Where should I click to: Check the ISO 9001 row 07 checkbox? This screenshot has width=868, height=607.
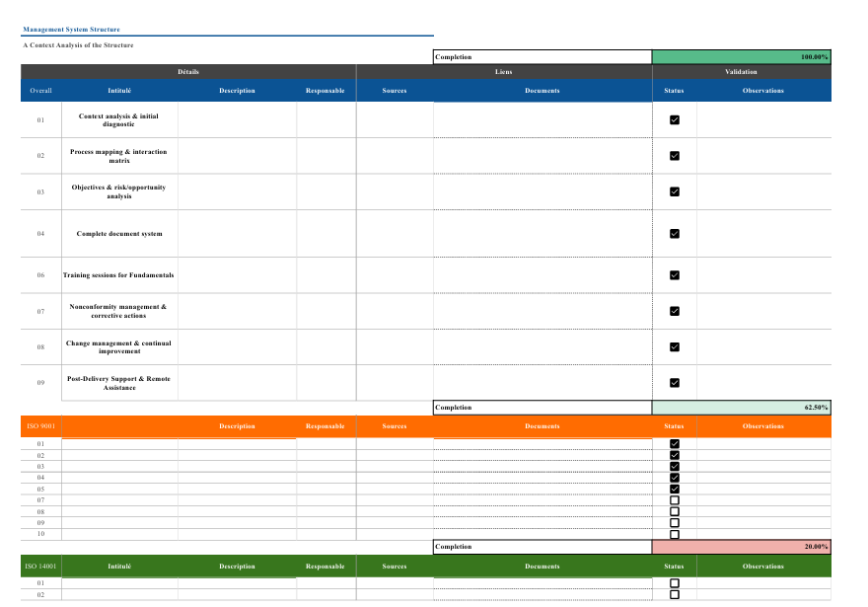pos(675,500)
